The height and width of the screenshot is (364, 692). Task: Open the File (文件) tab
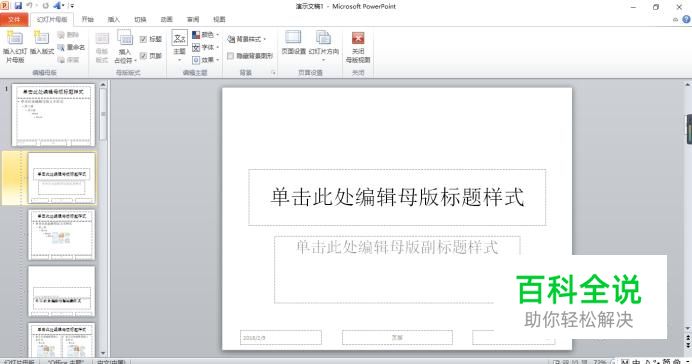coord(14,19)
